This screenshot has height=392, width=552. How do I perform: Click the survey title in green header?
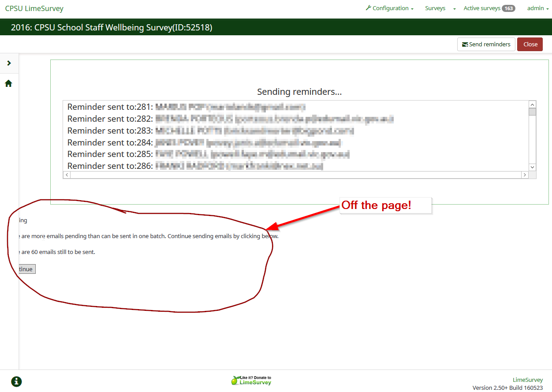click(112, 27)
